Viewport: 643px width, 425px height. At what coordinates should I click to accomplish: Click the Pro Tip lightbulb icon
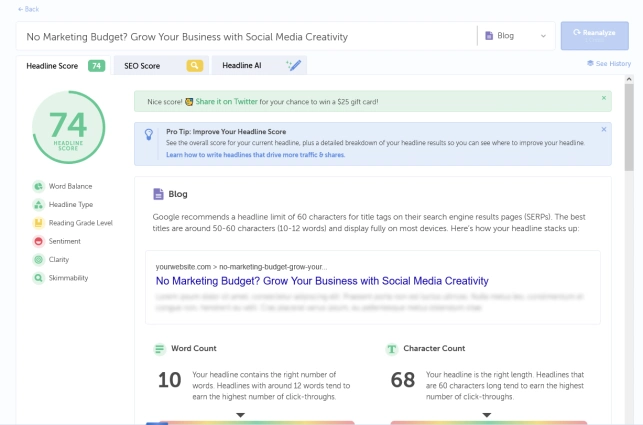point(149,134)
